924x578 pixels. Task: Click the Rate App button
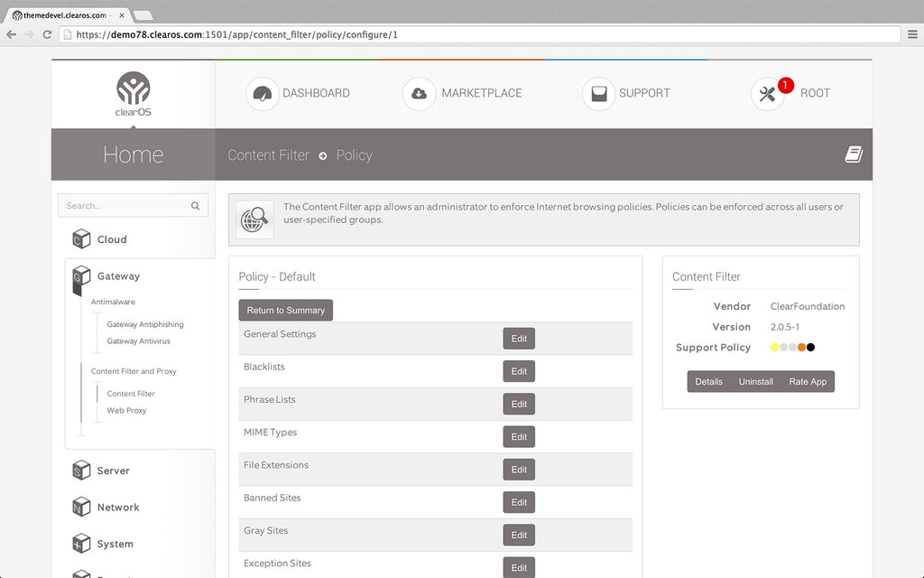pyautogui.click(x=808, y=382)
